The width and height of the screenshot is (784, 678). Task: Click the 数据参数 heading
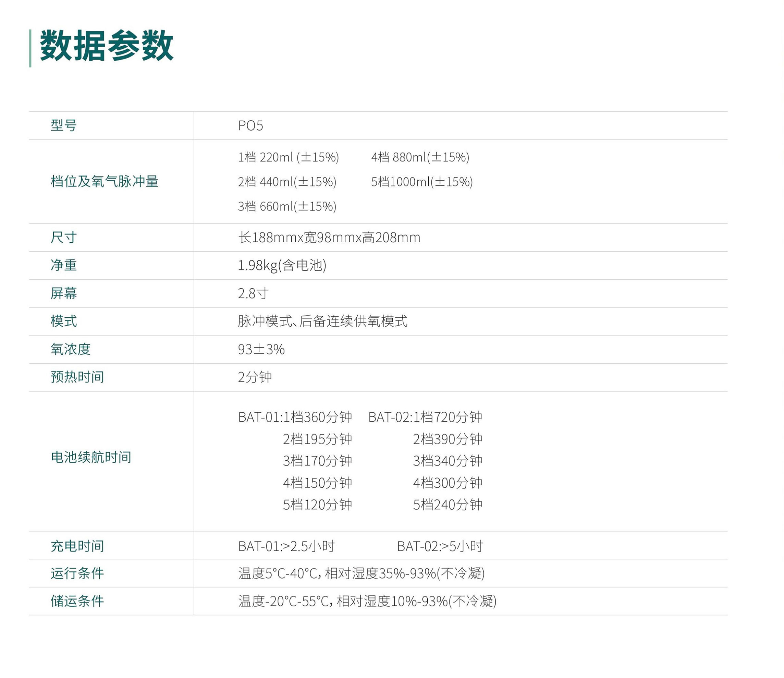click(x=106, y=46)
